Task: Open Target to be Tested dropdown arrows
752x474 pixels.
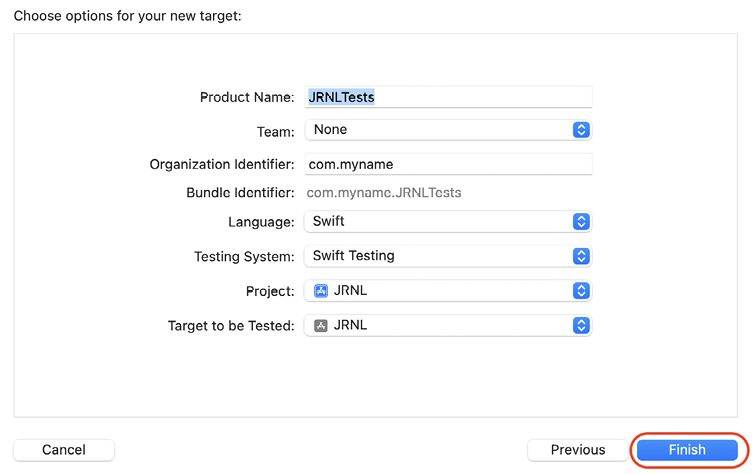Action: 581,325
